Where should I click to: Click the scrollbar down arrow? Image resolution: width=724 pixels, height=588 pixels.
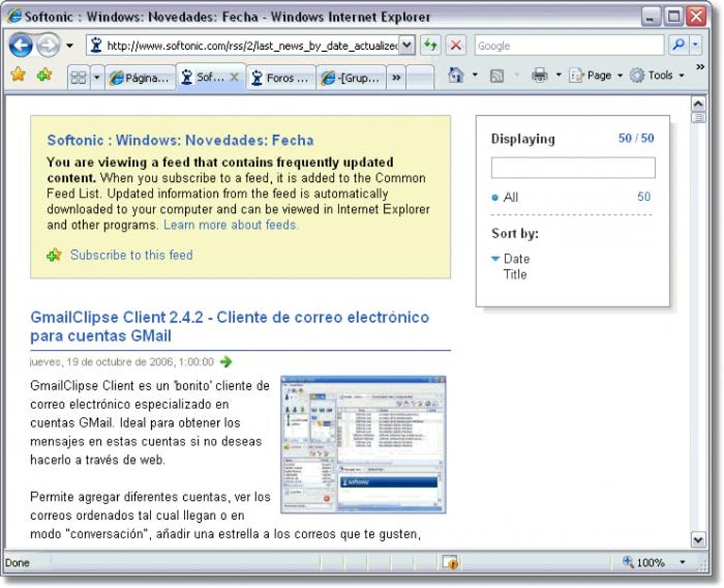pyautogui.click(x=698, y=540)
